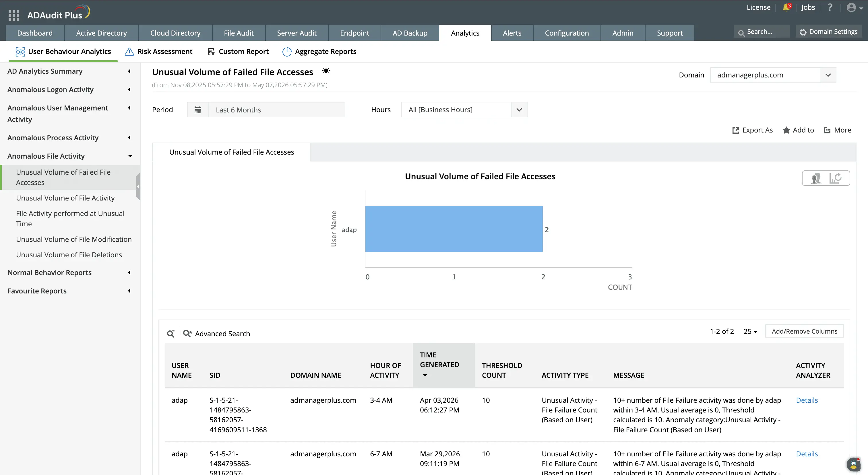Open the Custom Report section
The image size is (868, 475).
click(238, 52)
